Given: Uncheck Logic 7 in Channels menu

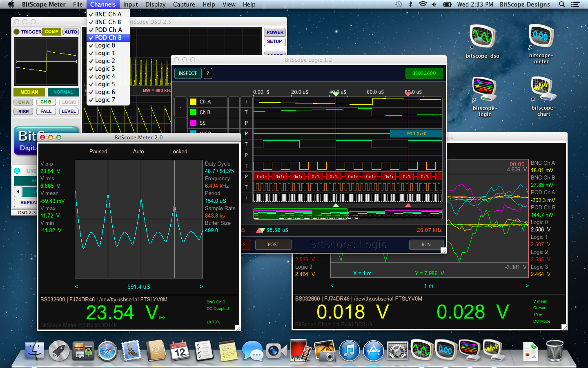Looking at the screenshot, I should click(x=108, y=99).
